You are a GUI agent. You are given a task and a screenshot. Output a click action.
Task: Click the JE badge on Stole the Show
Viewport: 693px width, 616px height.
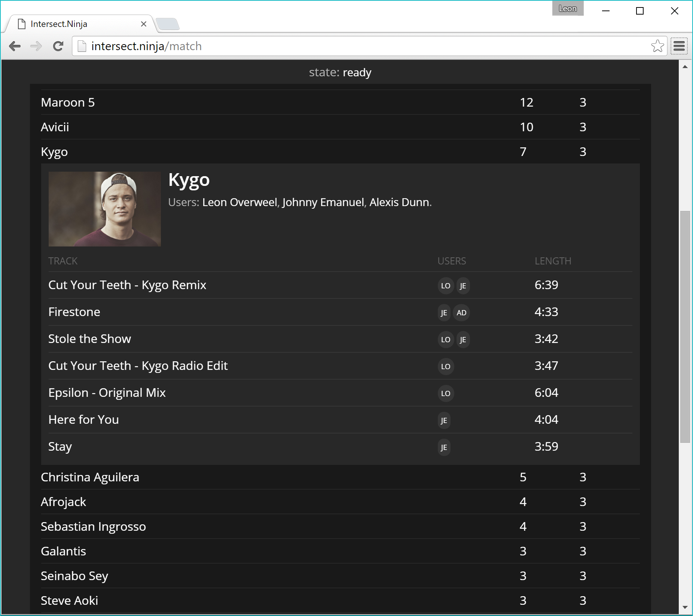click(463, 340)
